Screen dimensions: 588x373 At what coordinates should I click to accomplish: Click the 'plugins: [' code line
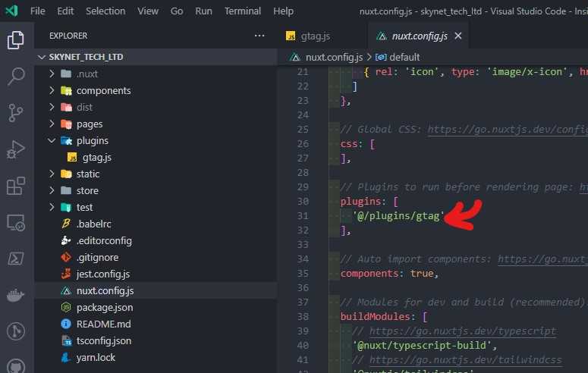(369, 202)
